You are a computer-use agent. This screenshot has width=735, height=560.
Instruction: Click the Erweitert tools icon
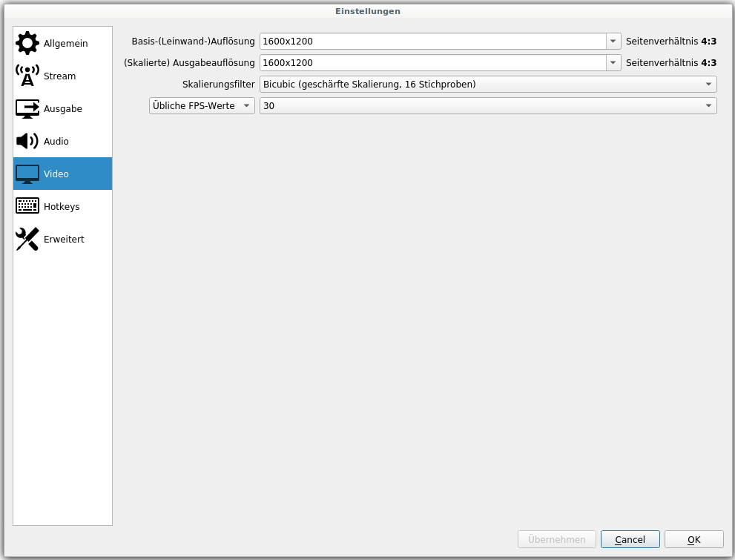click(x=27, y=239)
